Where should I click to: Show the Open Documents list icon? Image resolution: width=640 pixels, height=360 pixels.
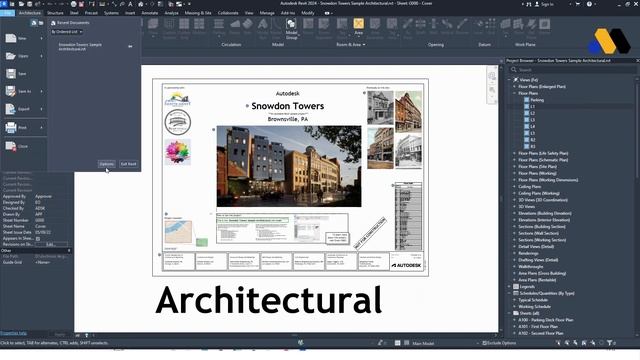click(41, 23)
